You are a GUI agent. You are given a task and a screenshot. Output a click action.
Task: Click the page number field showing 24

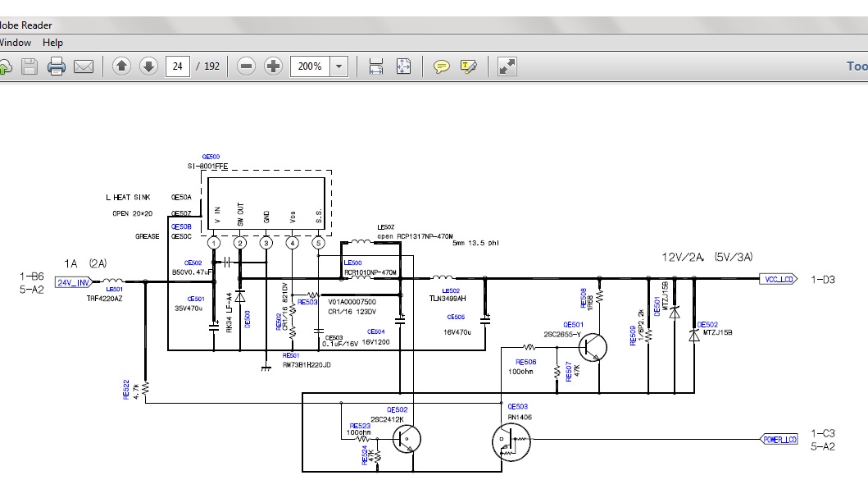click(x=177, y=66)
